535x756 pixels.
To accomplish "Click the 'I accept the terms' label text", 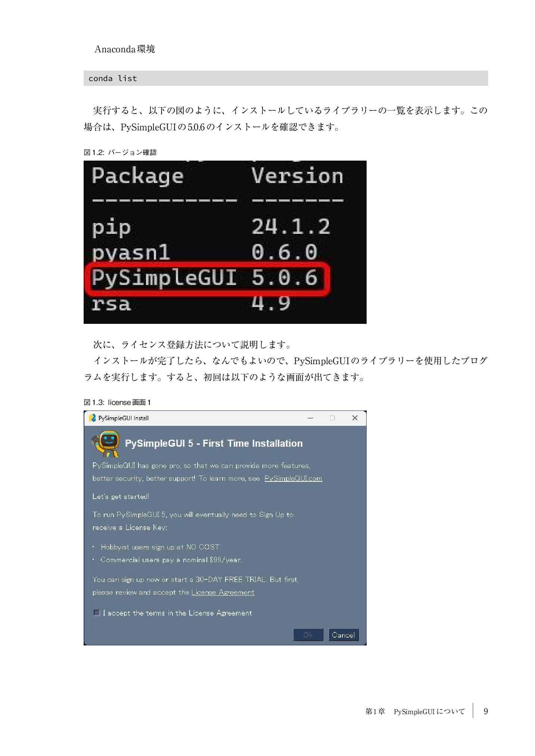I will [x=177, y=613].
